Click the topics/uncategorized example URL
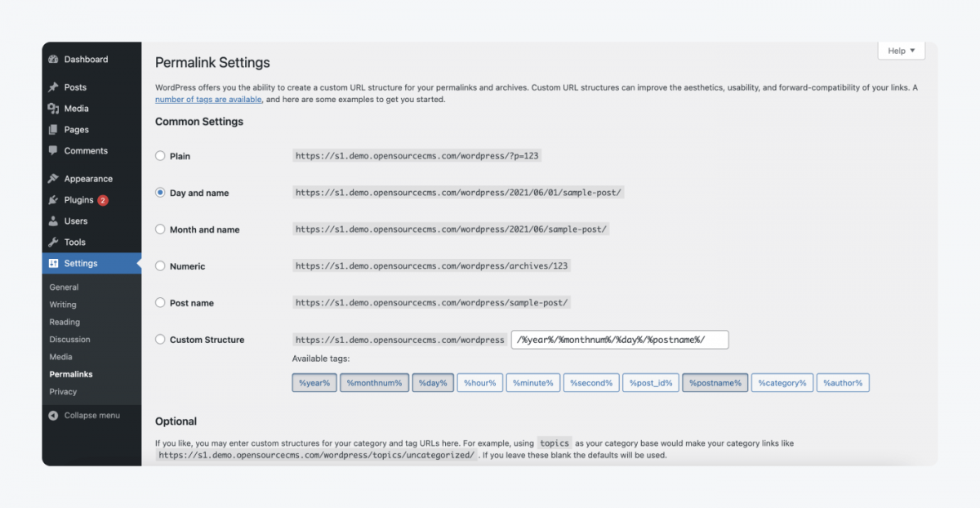This screenshot has width=980, height=508. tap(316, 455)
